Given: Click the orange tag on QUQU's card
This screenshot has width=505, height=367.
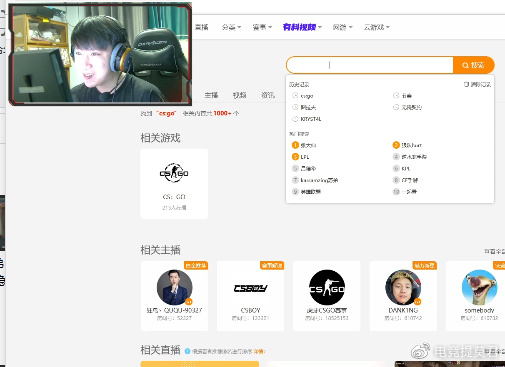Looking at the screenshot, I should [196, 265].
